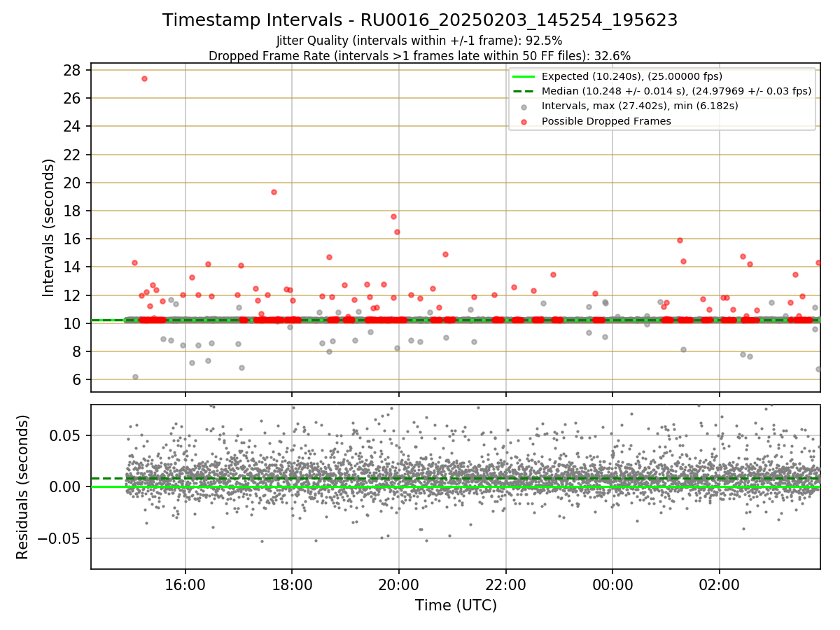Click the 00:00 x-axis tick label

point(612,585)
